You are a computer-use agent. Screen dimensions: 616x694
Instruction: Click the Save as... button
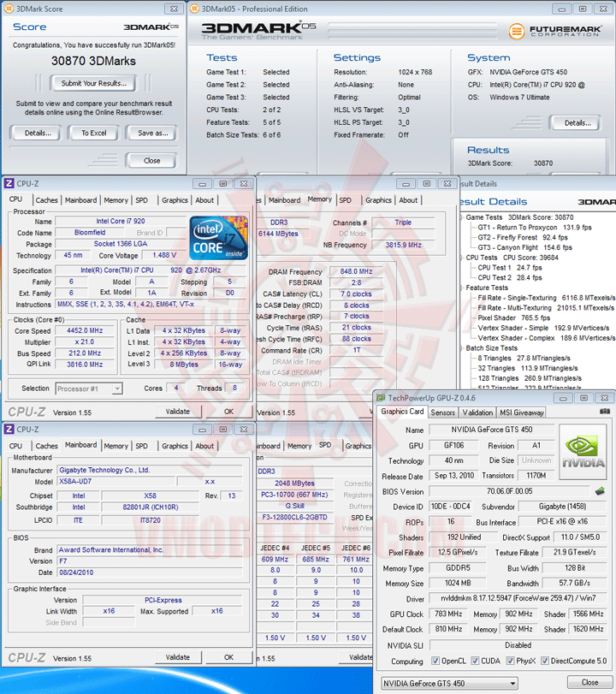152,133
